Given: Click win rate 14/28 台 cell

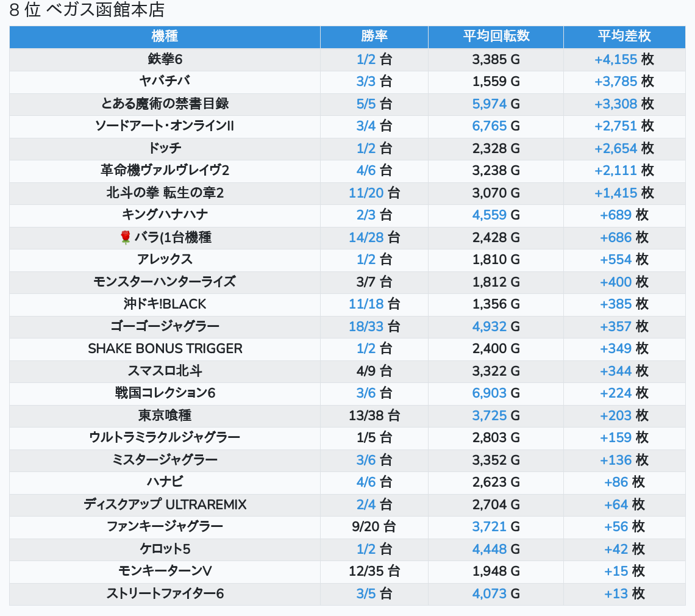Looking at the screenshot, I should pyautogui.click(x=374, y=237).
